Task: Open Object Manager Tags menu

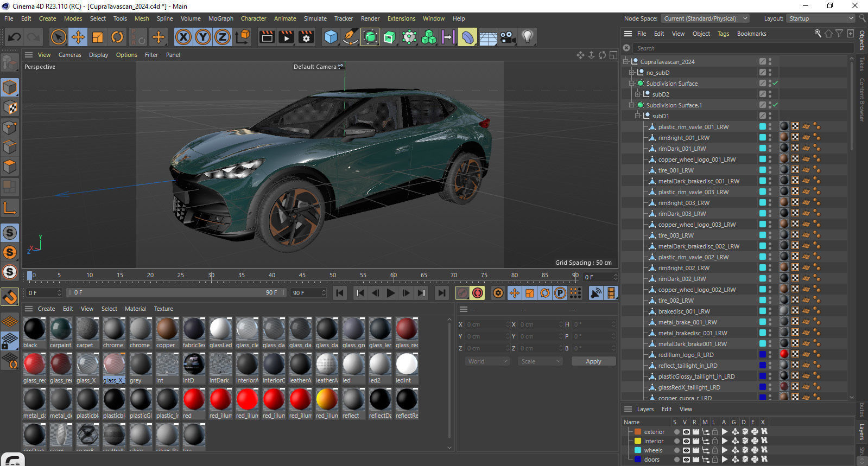Action: tap(723, 34)
